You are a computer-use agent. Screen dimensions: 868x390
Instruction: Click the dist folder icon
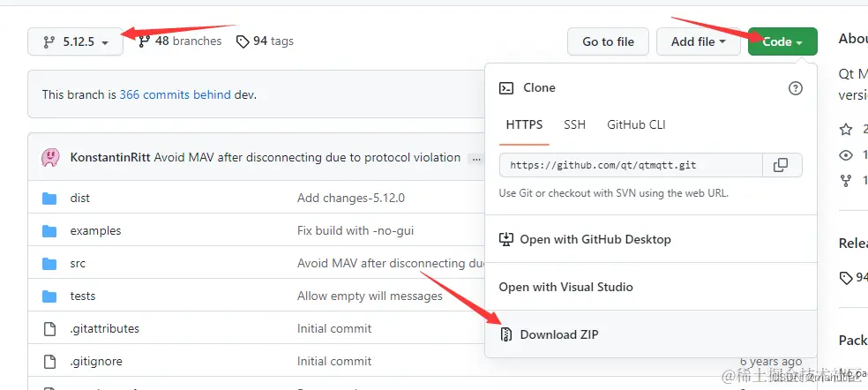tap(49, 199)
